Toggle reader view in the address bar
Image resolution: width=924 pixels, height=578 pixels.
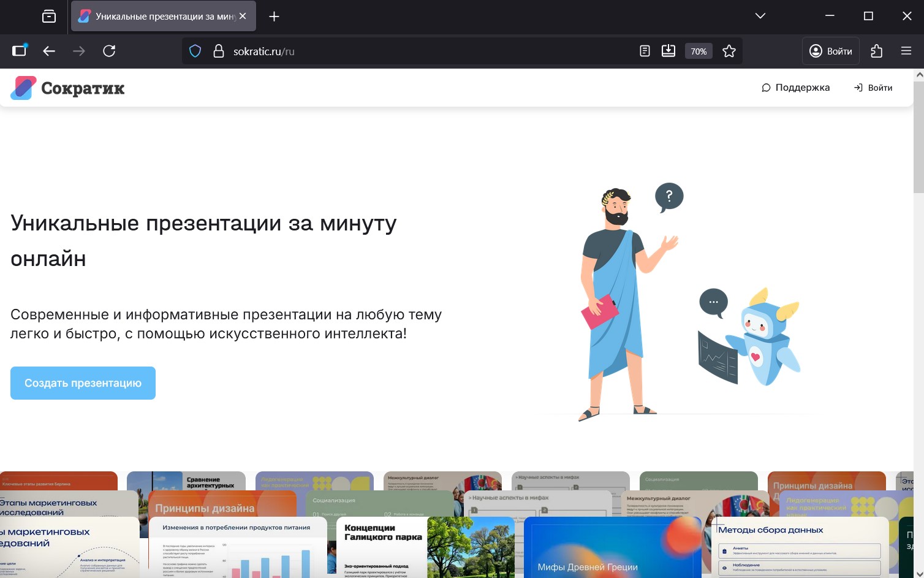coord(644,51)
